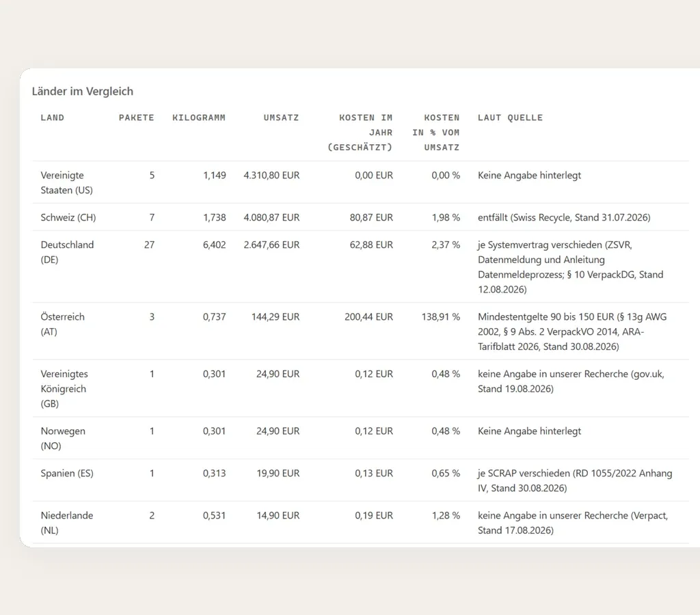
Task: Select the percentage 138,91 %
Action: click(441, 317)
